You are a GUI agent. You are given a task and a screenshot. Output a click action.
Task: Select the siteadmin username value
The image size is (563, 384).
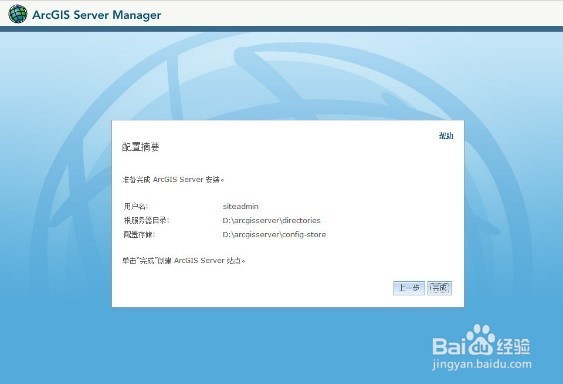(240, 206)
